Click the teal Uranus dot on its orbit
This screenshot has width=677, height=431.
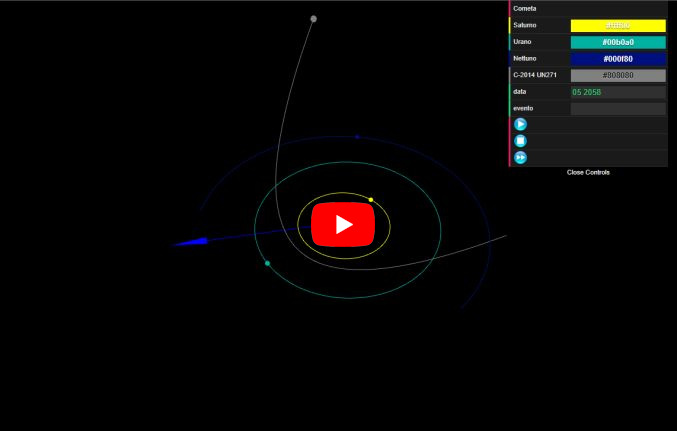click(267, 263)
